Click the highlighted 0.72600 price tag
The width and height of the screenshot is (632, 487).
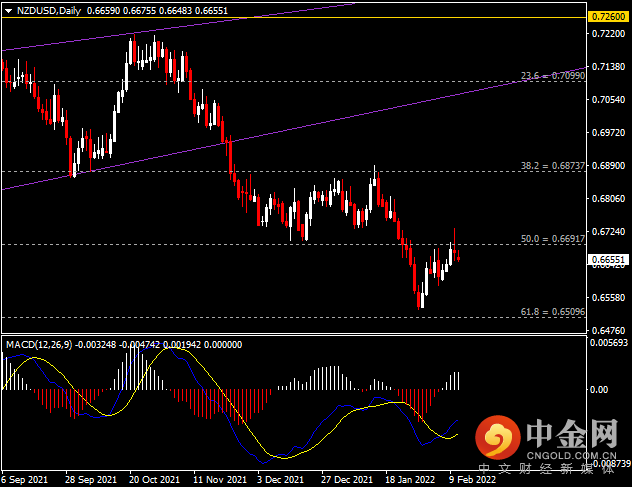[x=603, y=18]
